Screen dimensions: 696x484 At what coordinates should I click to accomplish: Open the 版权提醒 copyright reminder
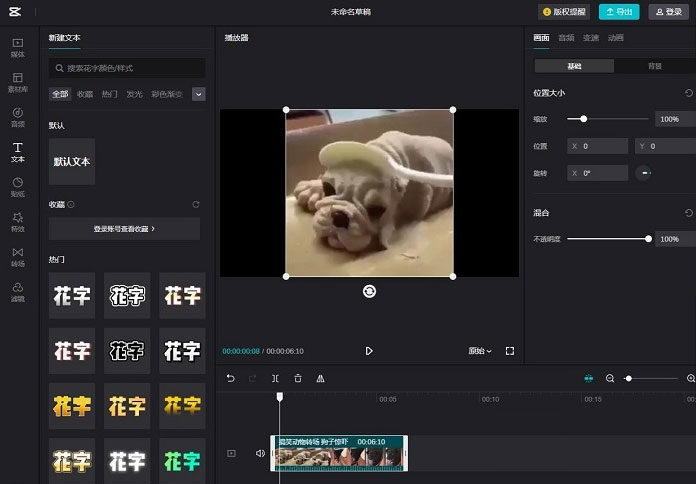pyautogui.click(x=564, y=12)
